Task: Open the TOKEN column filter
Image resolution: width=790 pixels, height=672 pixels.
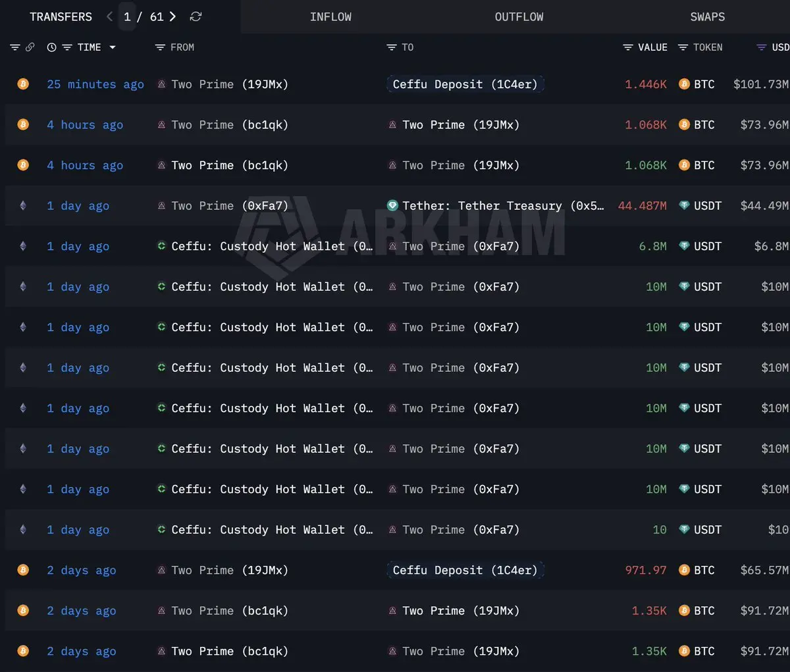Action: [683, 47]
